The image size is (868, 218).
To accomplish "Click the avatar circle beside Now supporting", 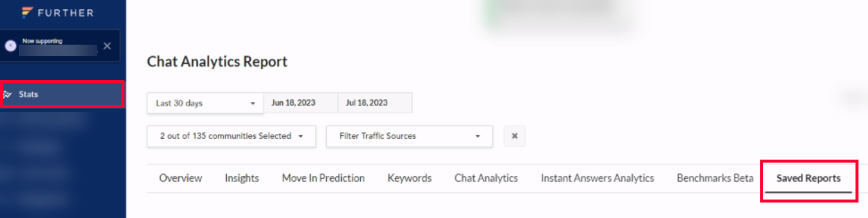I will tap(10, 46).
